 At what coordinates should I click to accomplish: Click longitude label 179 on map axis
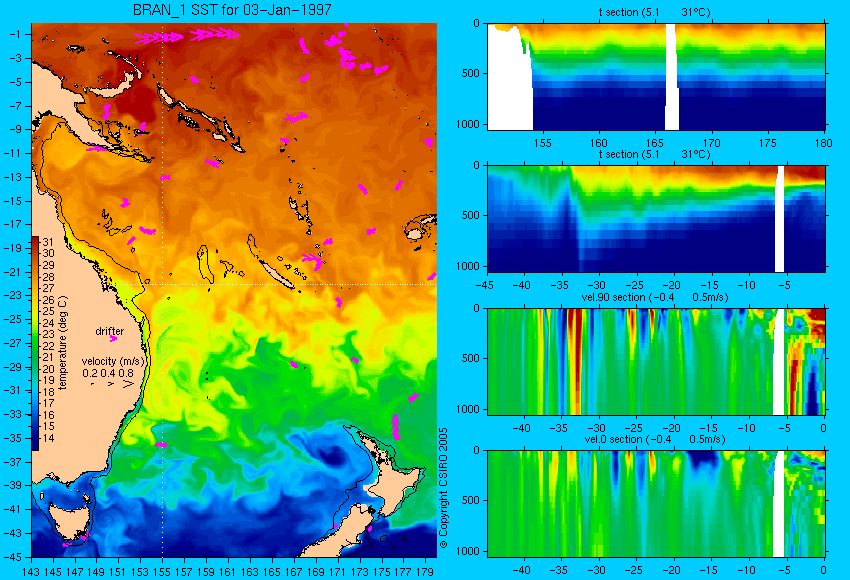pyautogui.click(x=425, y=572)
